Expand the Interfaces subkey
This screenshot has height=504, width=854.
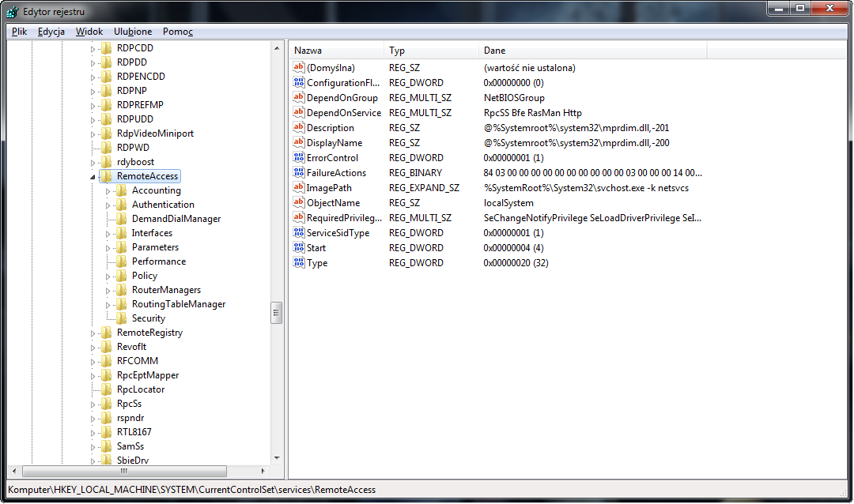click(x=108, y=234)
